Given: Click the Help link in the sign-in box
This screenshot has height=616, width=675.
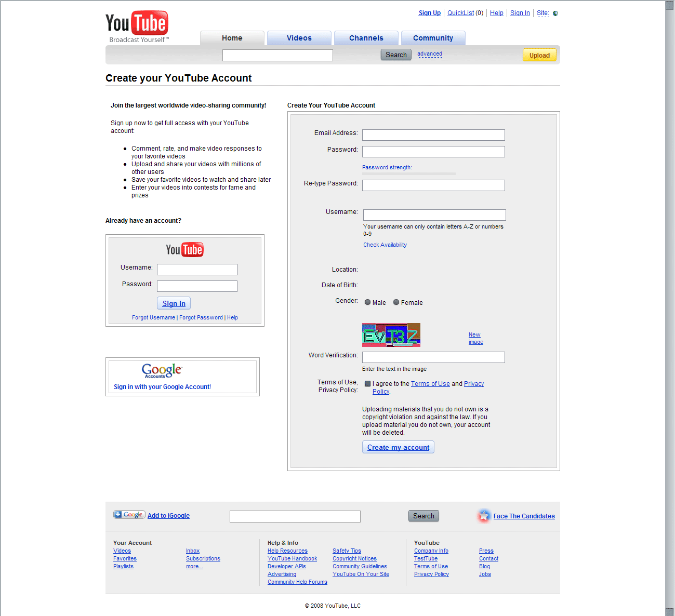Looking at the screenshot, I should click(x=232, y=317).
